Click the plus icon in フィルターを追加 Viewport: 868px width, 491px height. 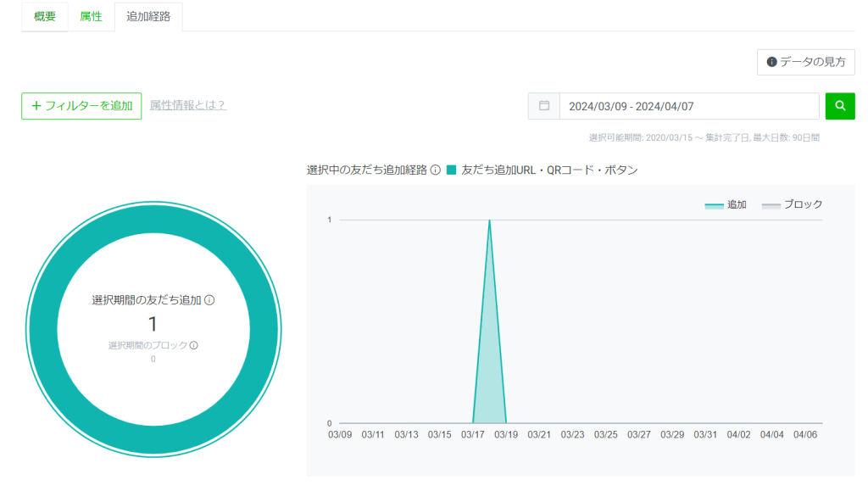36,106
